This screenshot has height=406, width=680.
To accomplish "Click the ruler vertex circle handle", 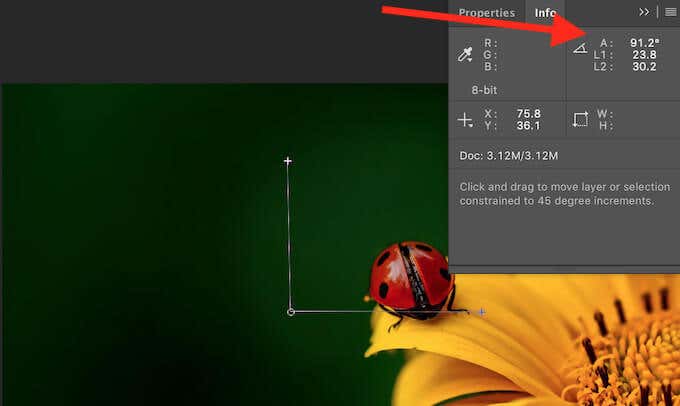I will point(291,312).
